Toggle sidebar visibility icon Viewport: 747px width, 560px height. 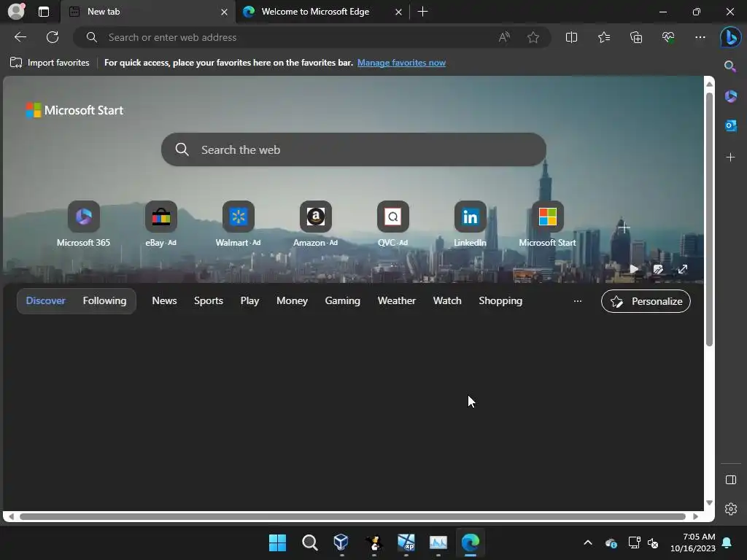[731, 480]
